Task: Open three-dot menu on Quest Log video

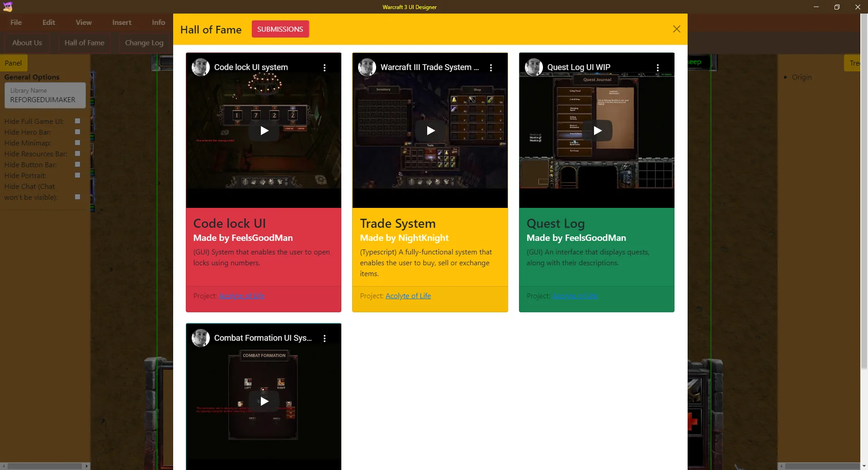Action: pyautogui.click(x=658, y=68)
